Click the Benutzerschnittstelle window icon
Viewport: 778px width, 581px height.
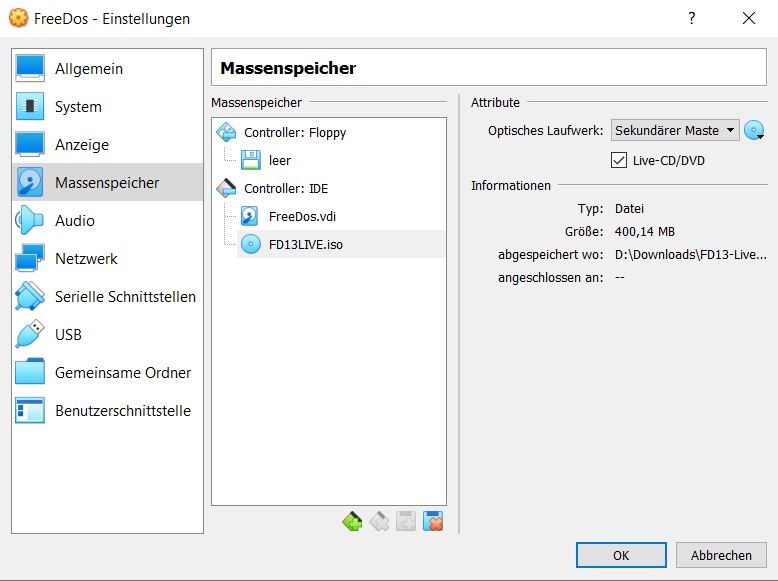30,410
